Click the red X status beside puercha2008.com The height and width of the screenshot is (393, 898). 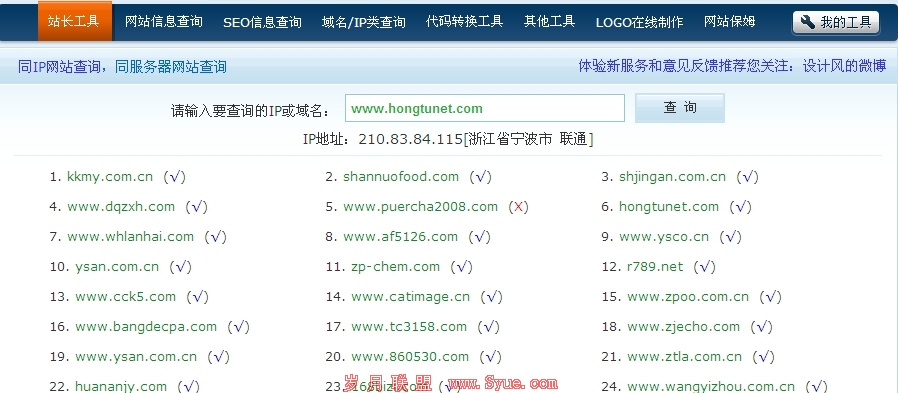coord(518,207)
